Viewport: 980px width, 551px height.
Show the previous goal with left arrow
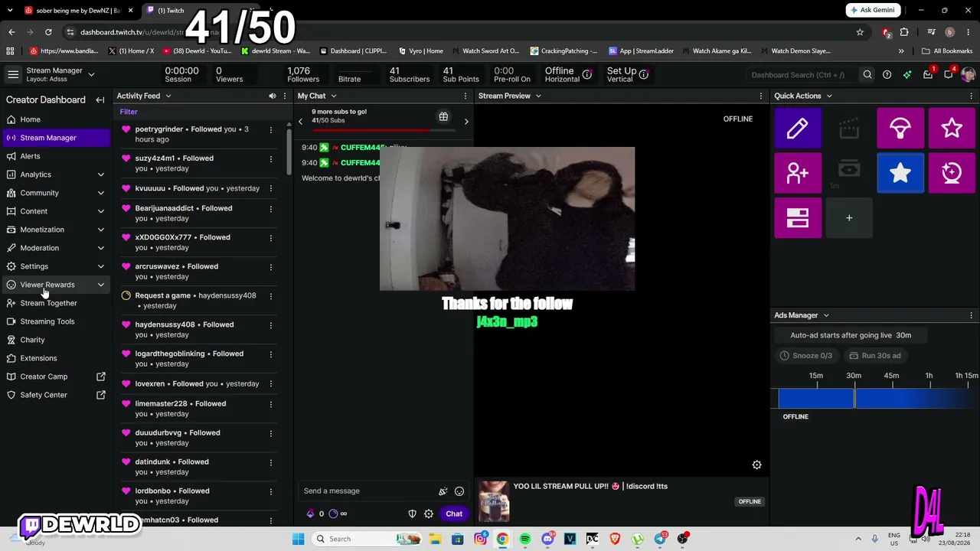click(x=300, y=121)
